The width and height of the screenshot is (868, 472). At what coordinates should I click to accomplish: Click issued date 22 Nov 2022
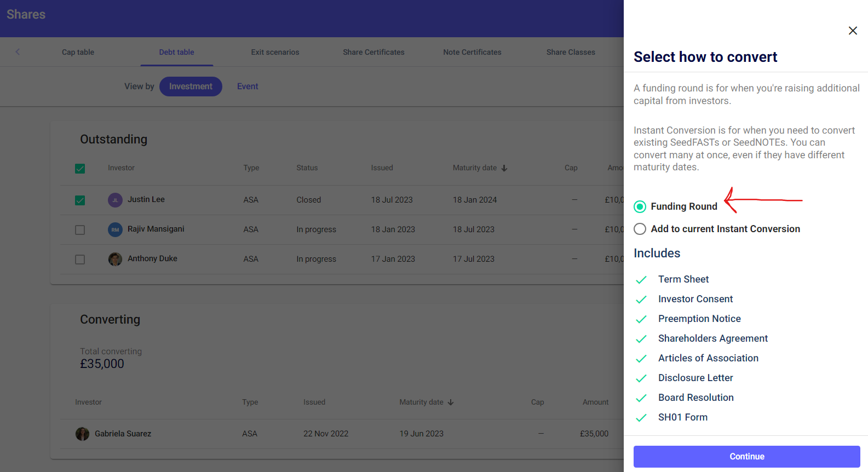[x=326, y=434]
